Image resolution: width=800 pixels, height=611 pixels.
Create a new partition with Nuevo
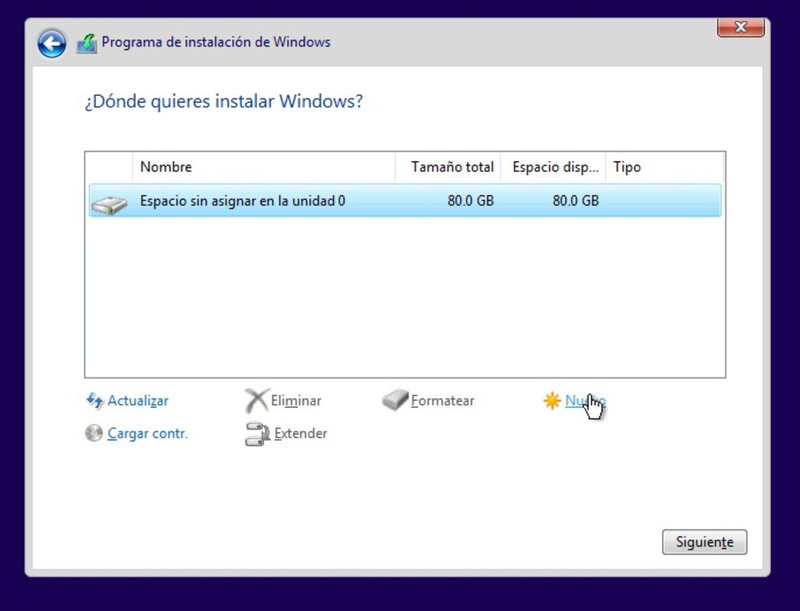point(585,401)
